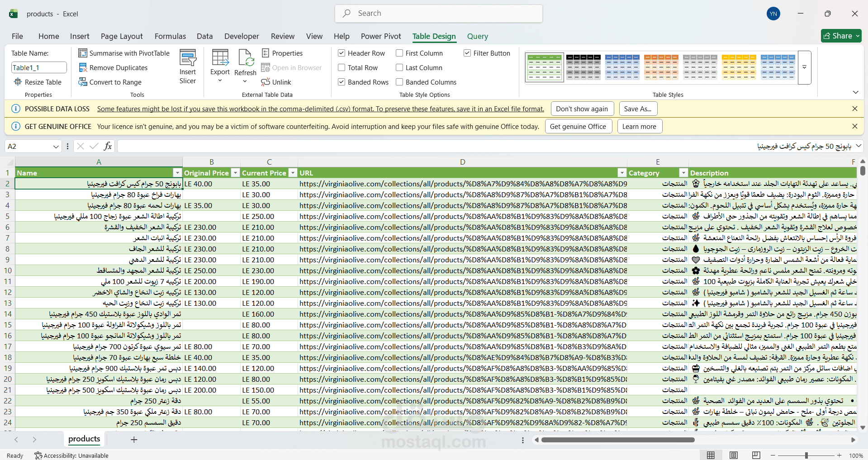The width and height of the screenshot is (868, 460).
Task: Expand the Table Styles gallery
Action: [805, 67]
